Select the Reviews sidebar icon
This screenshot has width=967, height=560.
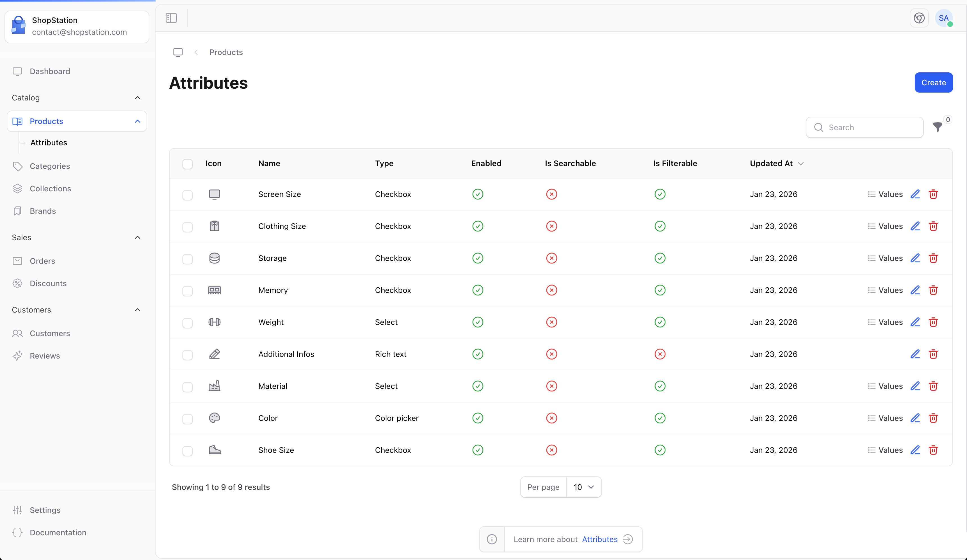[18, 355]
